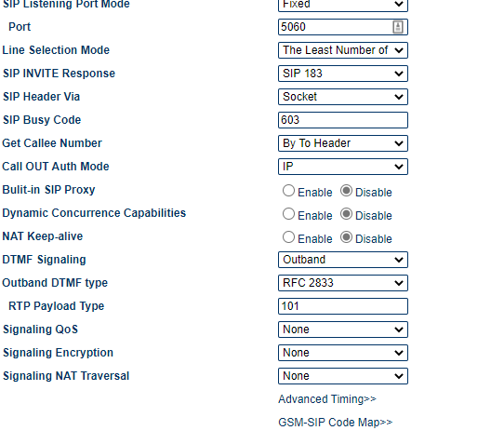Open Line Selection Mode dropdown
The height and width of the screenshot is (444, 504).
(343, 50)
